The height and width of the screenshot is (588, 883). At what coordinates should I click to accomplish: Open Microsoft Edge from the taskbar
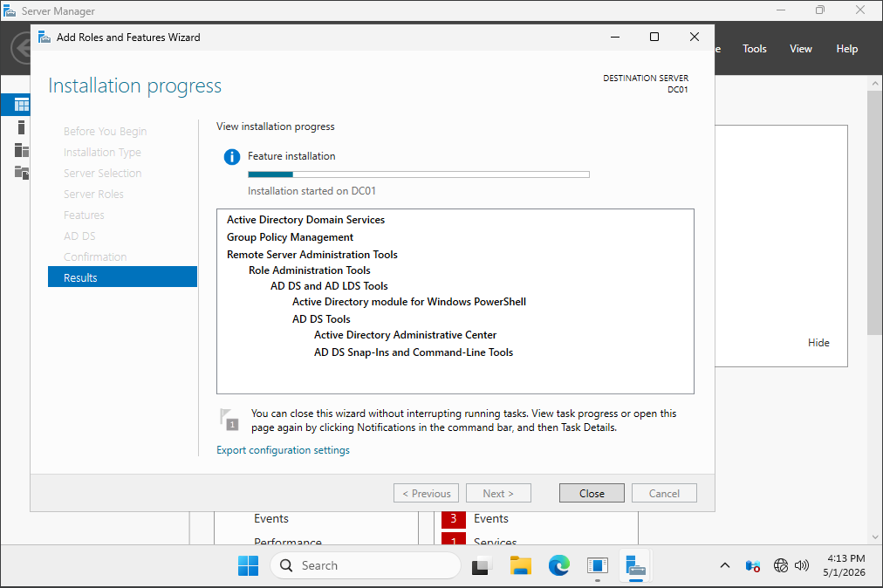click(559, 565)
